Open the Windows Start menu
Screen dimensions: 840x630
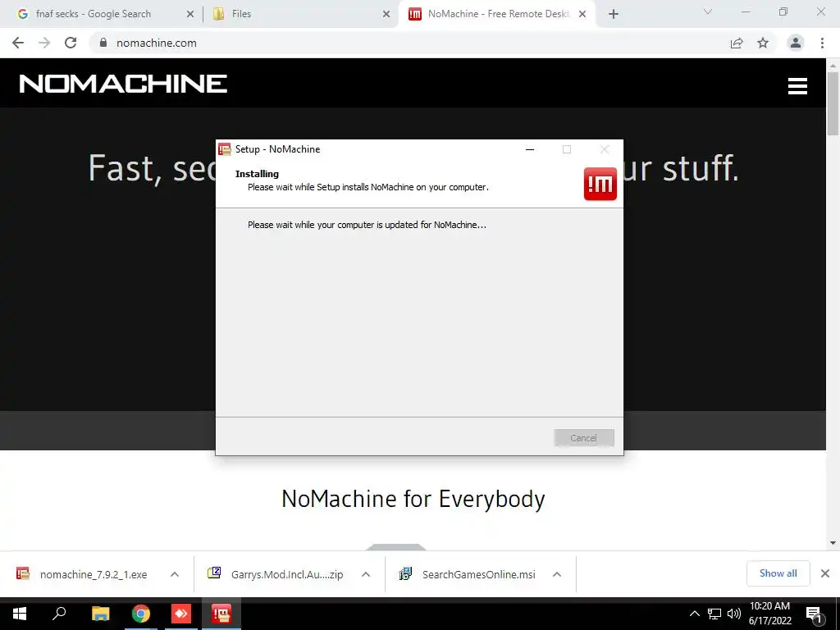coord(20,614)
